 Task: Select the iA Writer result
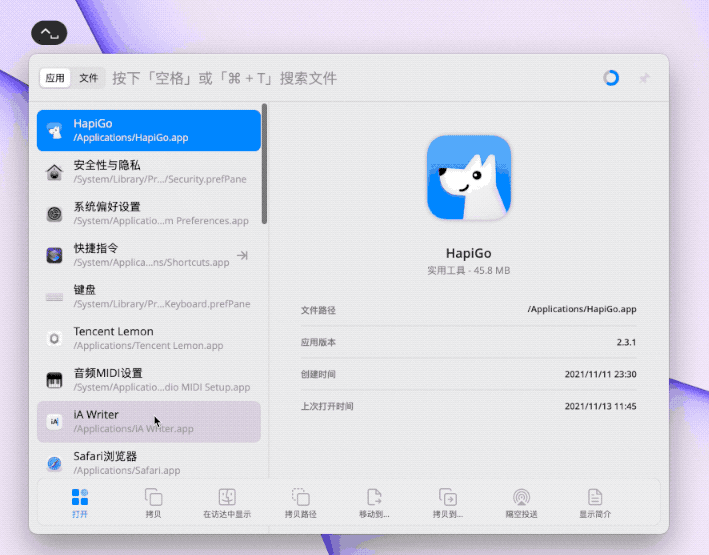149,422
